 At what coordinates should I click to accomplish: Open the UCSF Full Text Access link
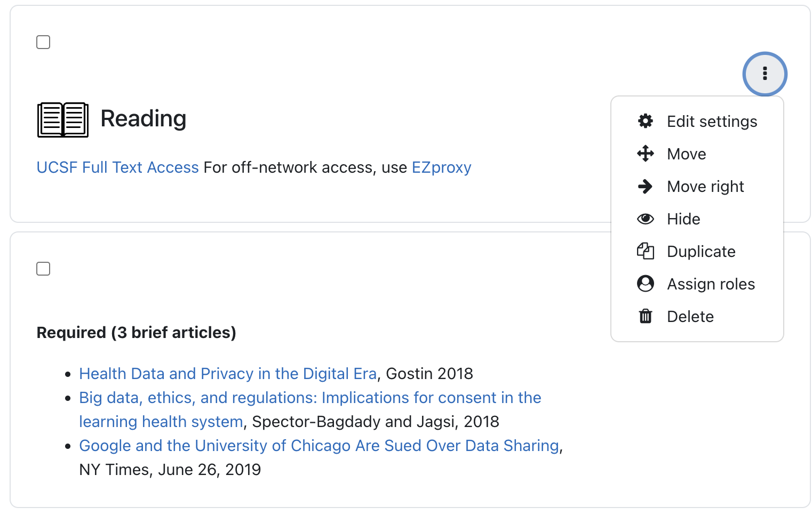click(x=117, y=167)
